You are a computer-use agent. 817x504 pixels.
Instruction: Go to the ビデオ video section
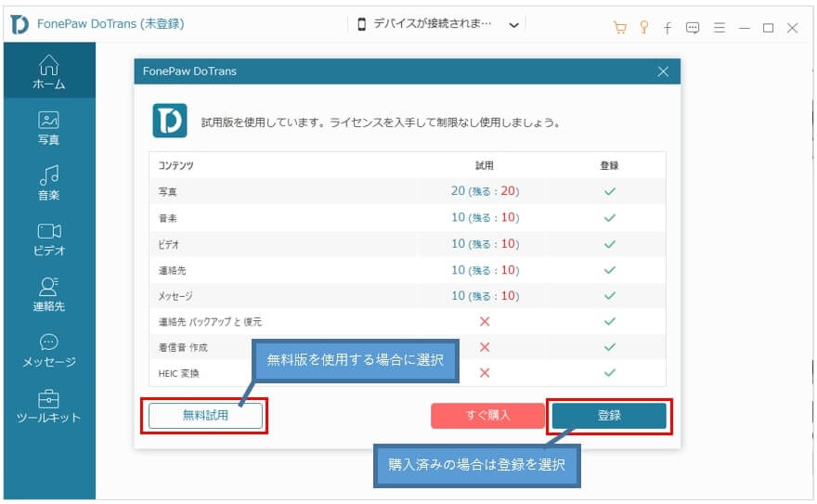[x=49, y=239]
